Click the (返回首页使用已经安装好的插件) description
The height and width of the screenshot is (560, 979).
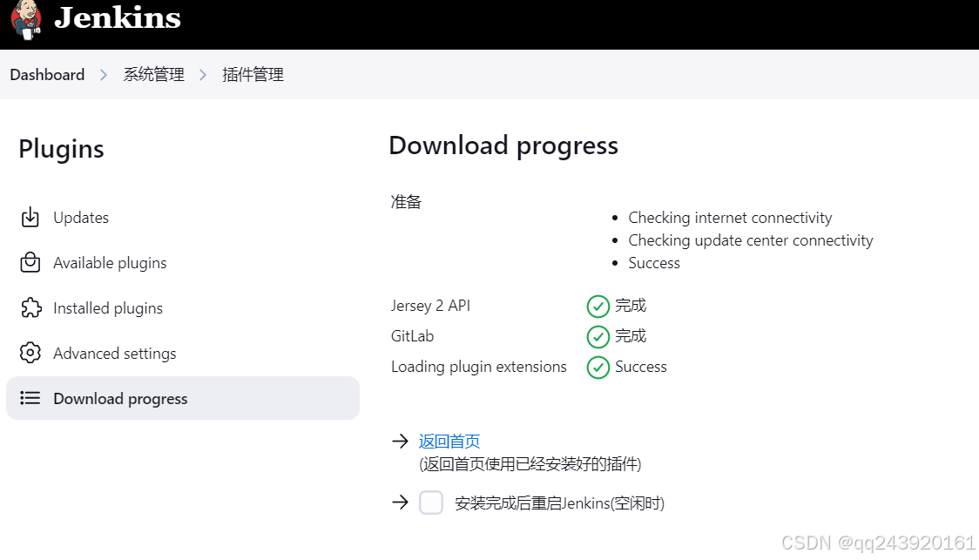coord(530,464)
